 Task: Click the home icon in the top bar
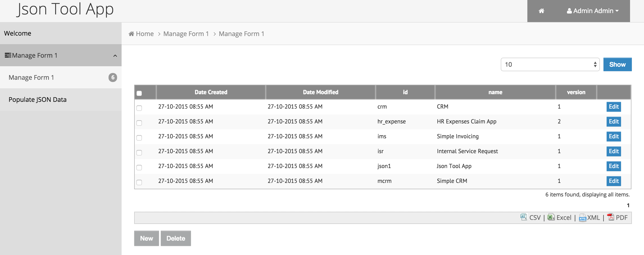[541, 11]
